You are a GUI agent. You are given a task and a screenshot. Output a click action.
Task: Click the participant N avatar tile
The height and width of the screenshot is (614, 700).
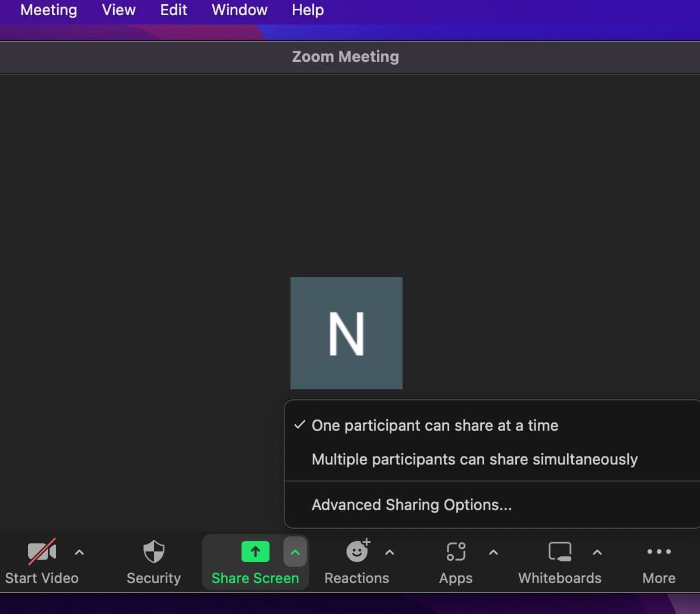pyautogui.click(x=346, y=333)
